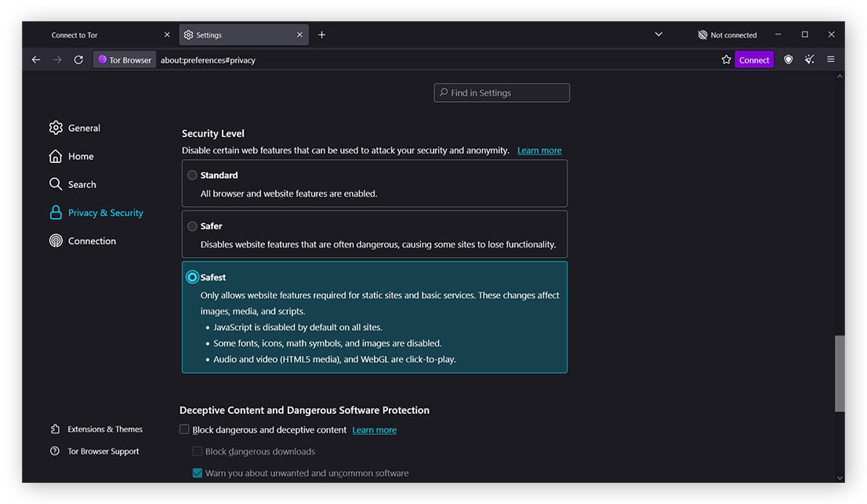Uncheck Warn you about unwanted software
This screenshot has height=504, width=867.
point(198,473)
